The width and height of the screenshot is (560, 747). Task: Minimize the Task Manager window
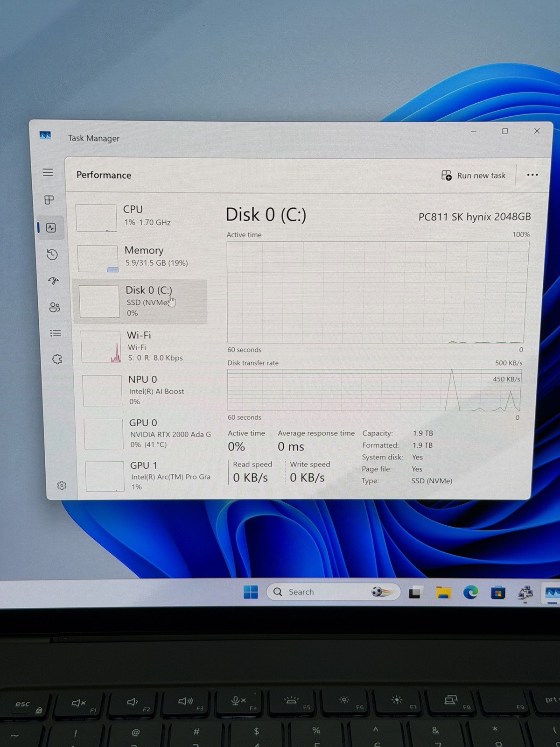tap(474, 131)
